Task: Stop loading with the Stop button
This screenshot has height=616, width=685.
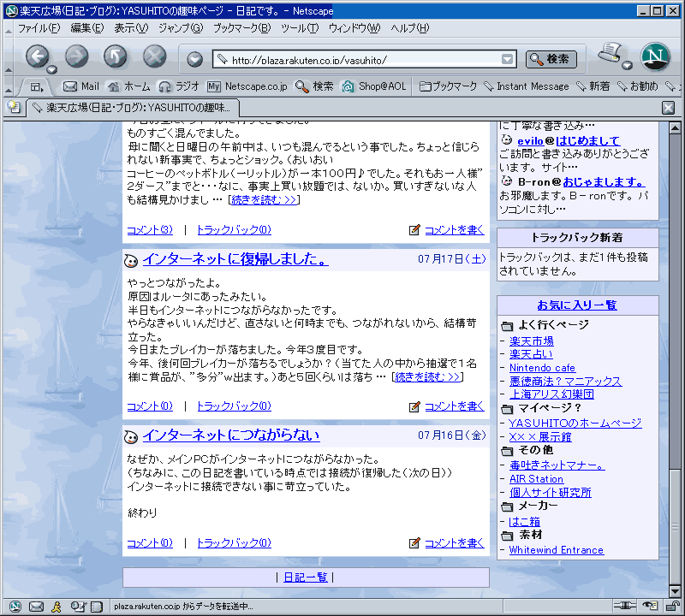Action: point(155,56)
